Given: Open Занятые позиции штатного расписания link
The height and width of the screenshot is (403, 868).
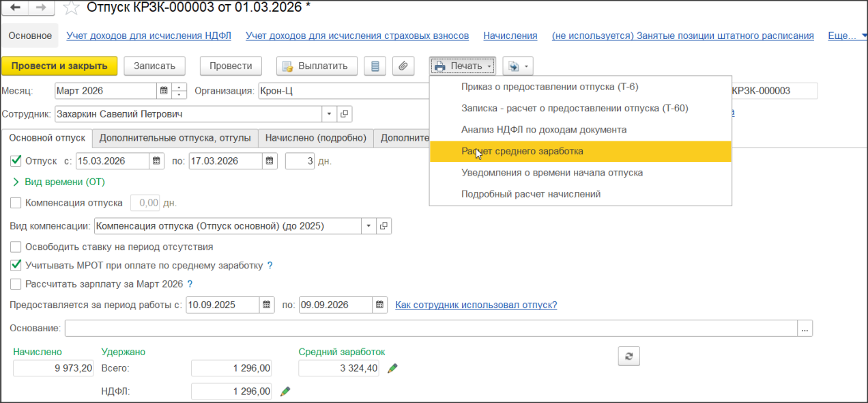Looking at the screenshot, I should point(682,36).
